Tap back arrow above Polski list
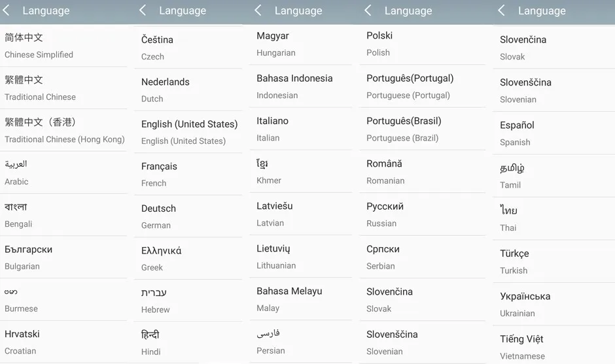The height and width of the screenshot is (364, 615). [x=368, y=10]
